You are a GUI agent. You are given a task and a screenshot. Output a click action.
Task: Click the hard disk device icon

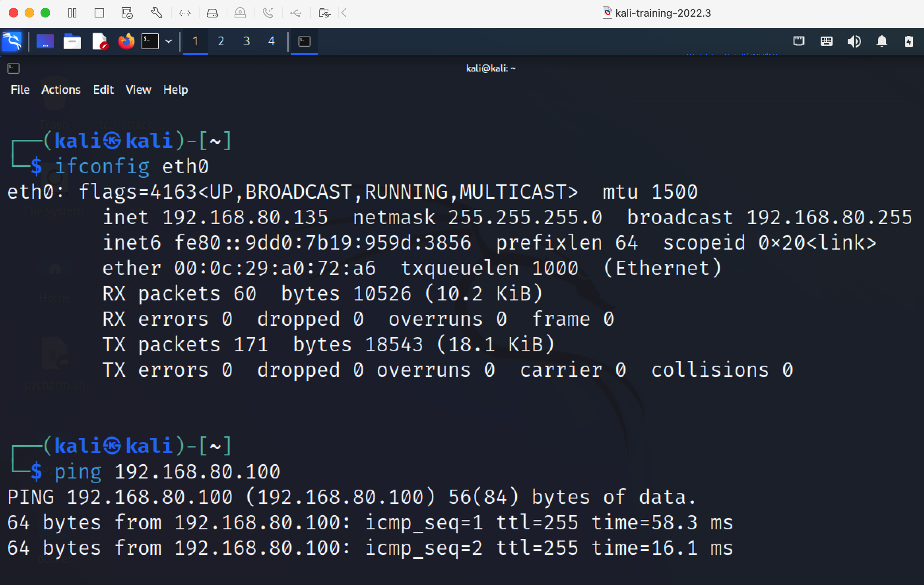coord(212,13)
